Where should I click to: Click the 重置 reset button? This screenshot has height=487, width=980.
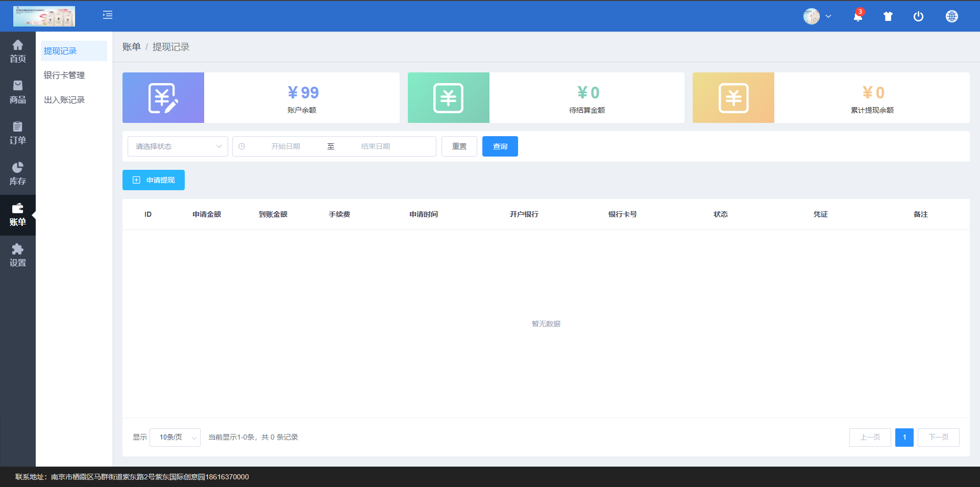(459, 146)
